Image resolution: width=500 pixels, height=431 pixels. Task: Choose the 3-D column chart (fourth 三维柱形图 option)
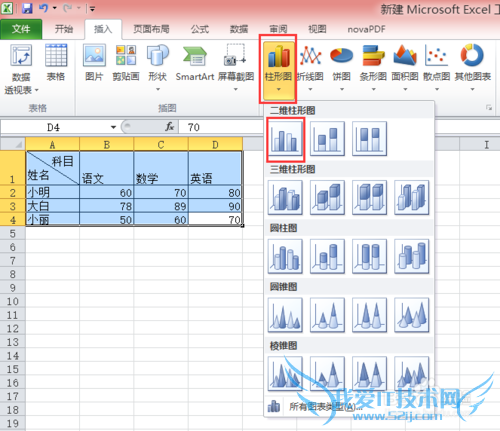(x=412, y=197)
